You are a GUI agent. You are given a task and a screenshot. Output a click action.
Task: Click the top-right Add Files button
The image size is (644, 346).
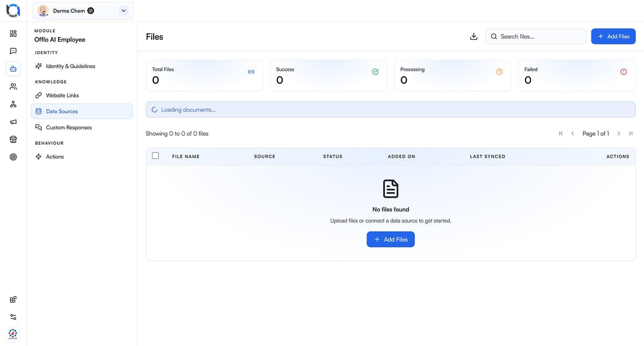pyautogui.click(x=613, y=37)
